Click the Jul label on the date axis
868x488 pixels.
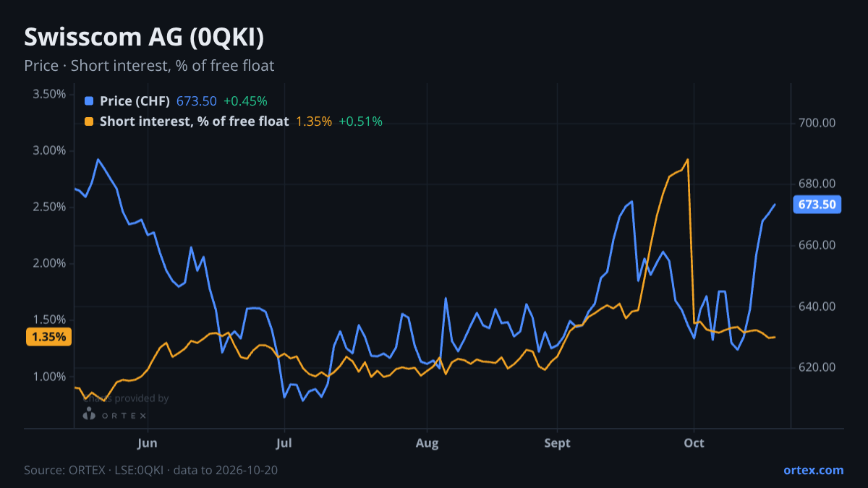tap(284, 442)
